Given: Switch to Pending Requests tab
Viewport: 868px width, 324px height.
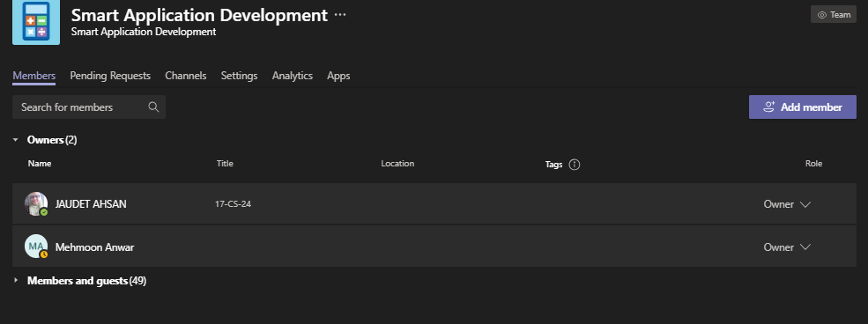Looking at the screenshot, I should tap(110, 76).
